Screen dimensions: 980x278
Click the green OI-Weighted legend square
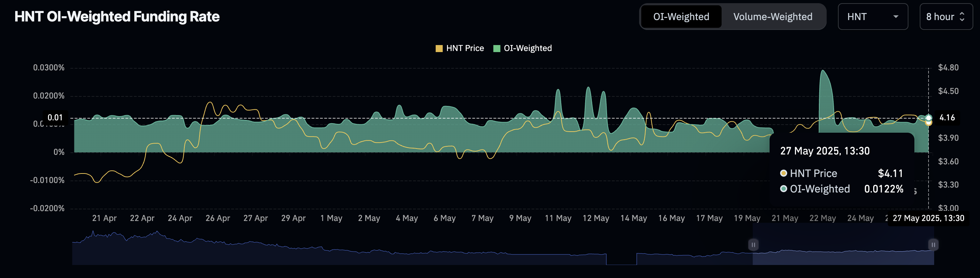click(x=496, y=49)
